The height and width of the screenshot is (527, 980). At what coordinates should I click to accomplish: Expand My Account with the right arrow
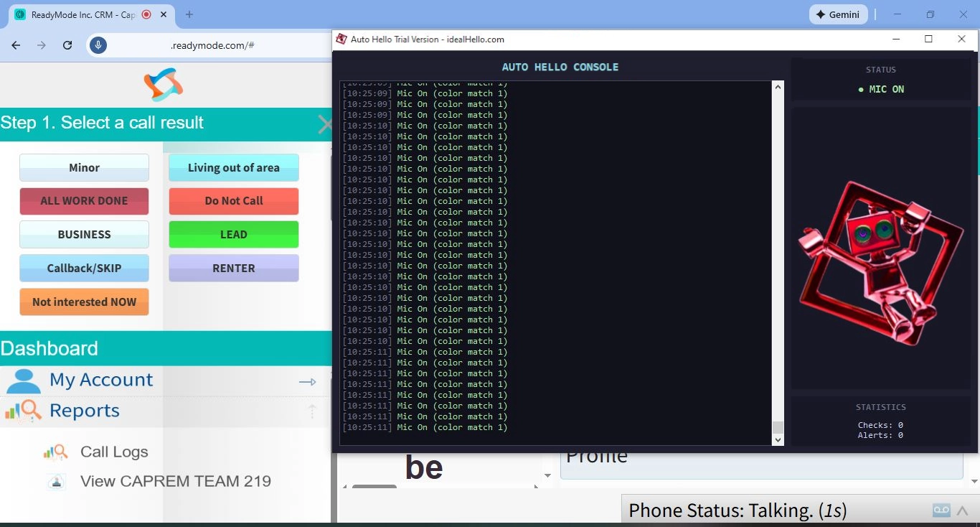click(307, 382)
